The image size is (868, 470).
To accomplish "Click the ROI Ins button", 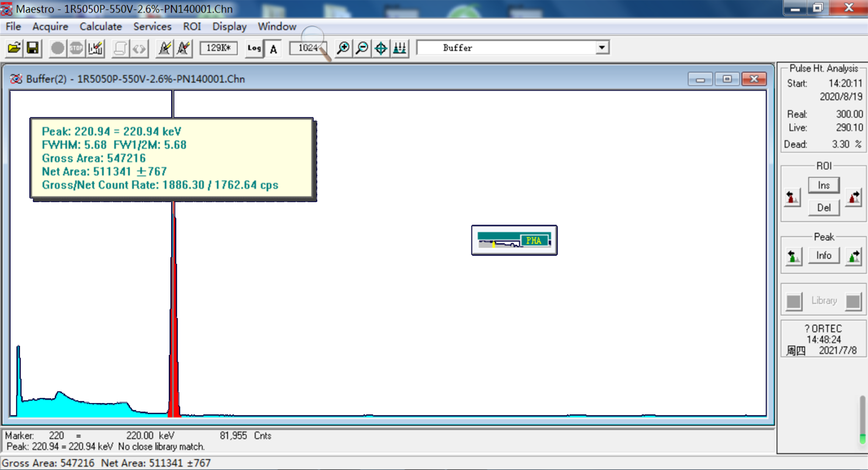I will point(823,185).
